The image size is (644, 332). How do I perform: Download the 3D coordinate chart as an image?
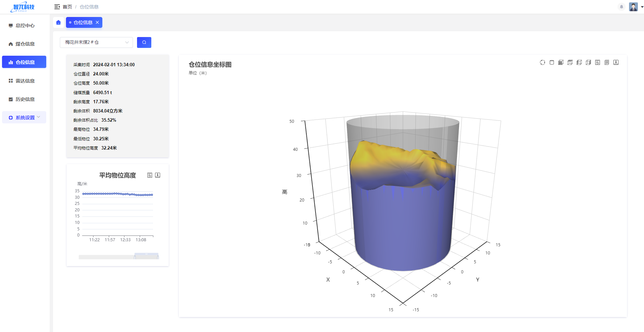point(616,63)
